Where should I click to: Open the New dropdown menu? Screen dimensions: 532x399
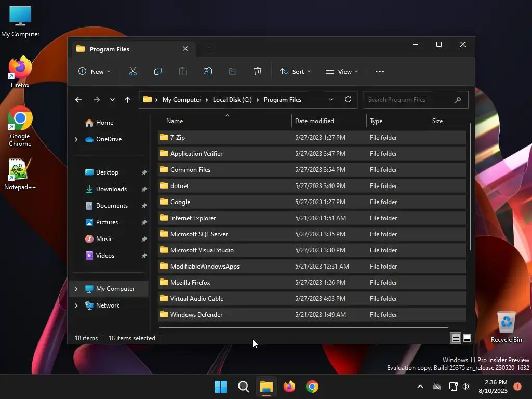[95, 72]
